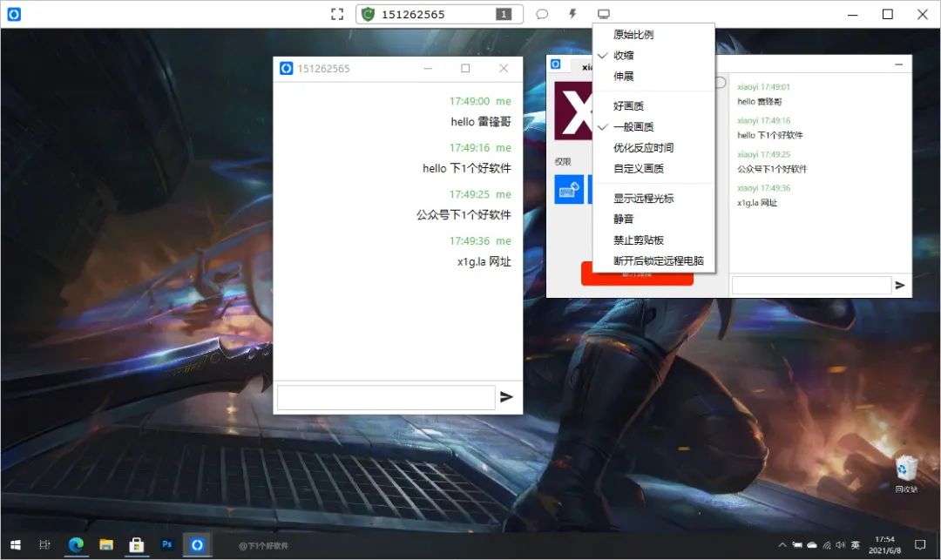Open the Recycle Bin on the remote desktop
The width and height of the screenshot is (941, 560).
(906, 474)
